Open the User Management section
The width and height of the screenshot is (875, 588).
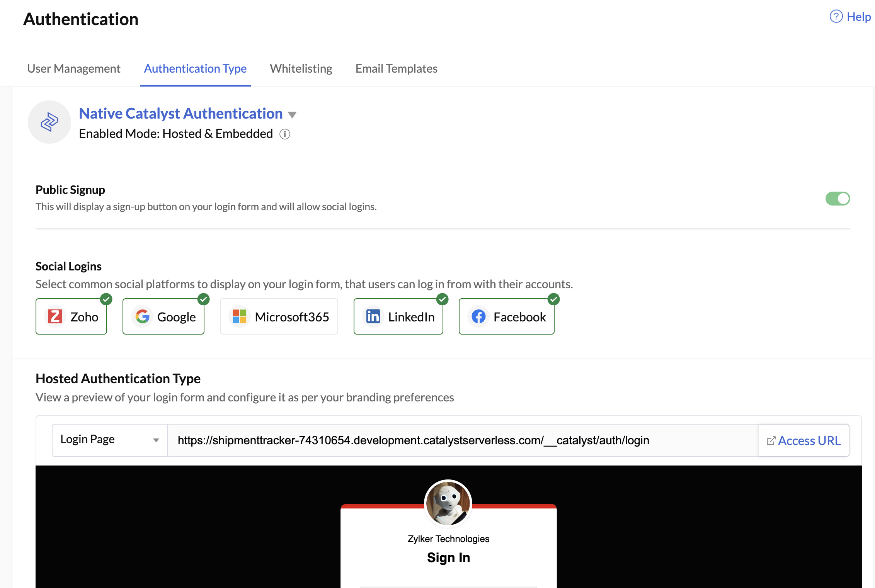73,68
